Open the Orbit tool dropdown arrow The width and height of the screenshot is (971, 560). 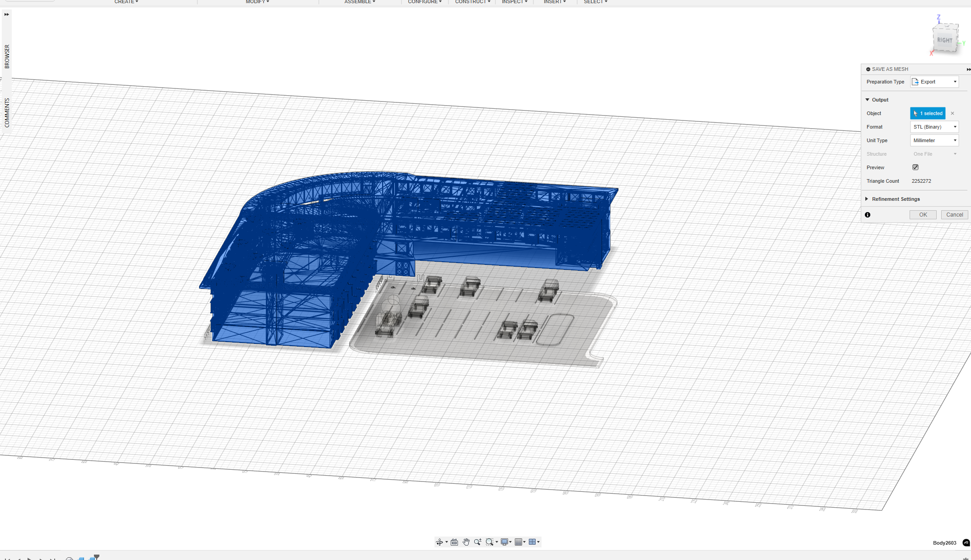(447, 542)
